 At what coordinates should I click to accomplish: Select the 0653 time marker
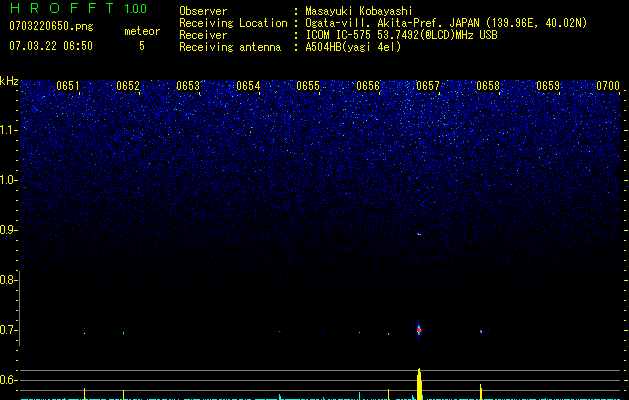pyautogui.click(x=188, y=86)
